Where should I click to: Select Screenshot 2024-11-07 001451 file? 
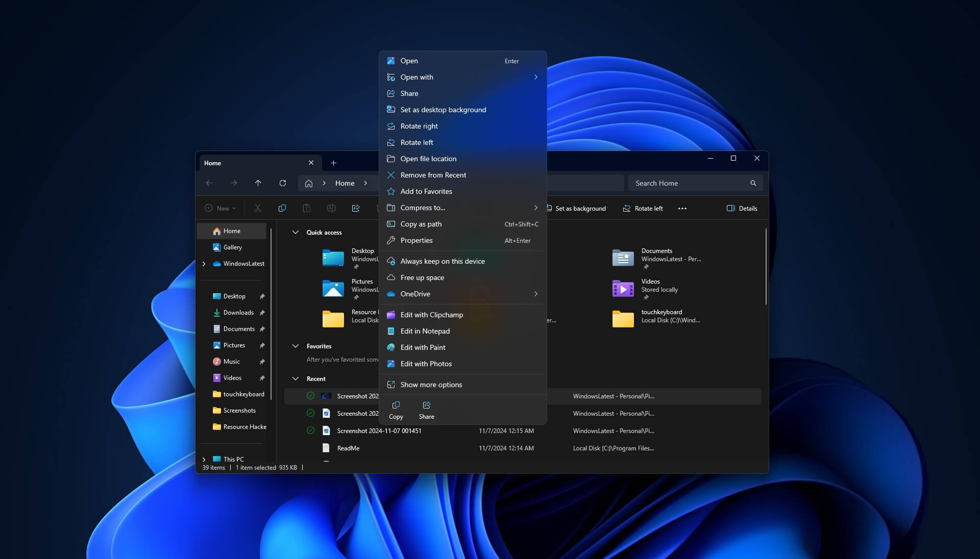523,431
